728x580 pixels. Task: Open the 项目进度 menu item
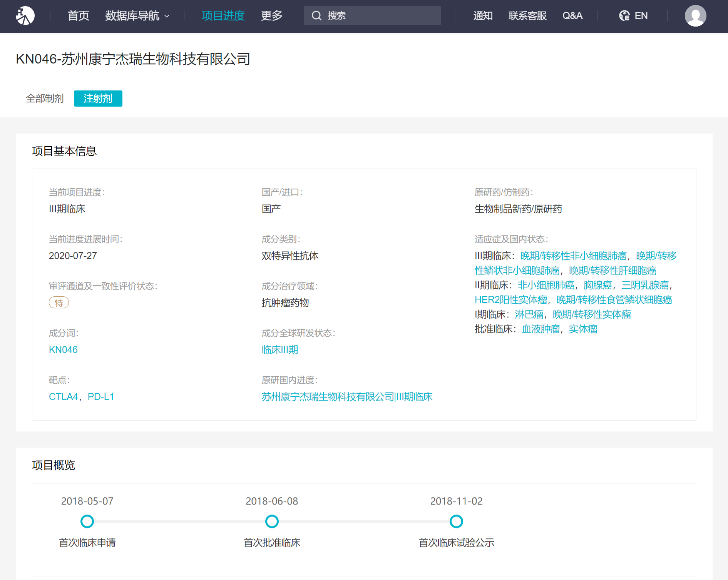223,16
